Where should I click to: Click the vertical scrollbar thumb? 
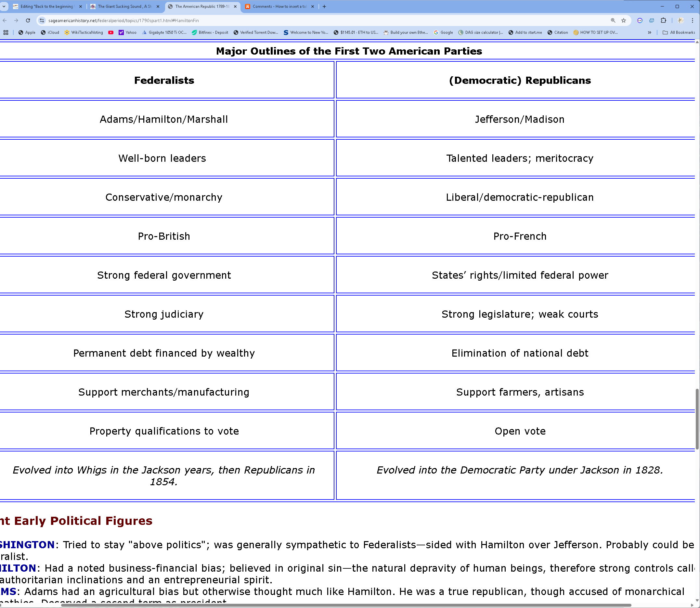[x=697, y=419]
